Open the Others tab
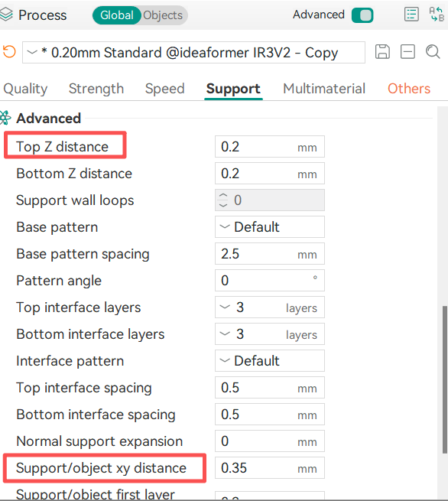Image resolution: width=448 pixels, height=501 pixels. (409, 89)
